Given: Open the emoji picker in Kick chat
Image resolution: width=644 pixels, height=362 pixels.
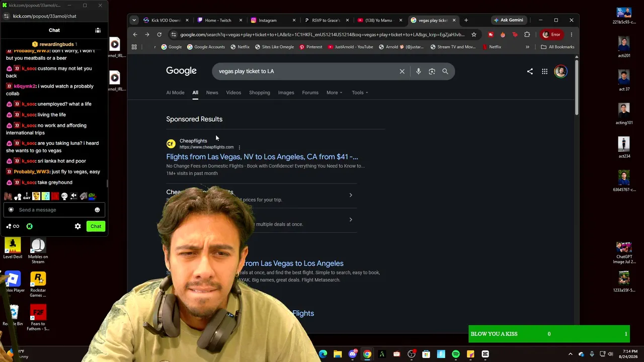Looking at the screenshot, I should (x=97, y=210).
